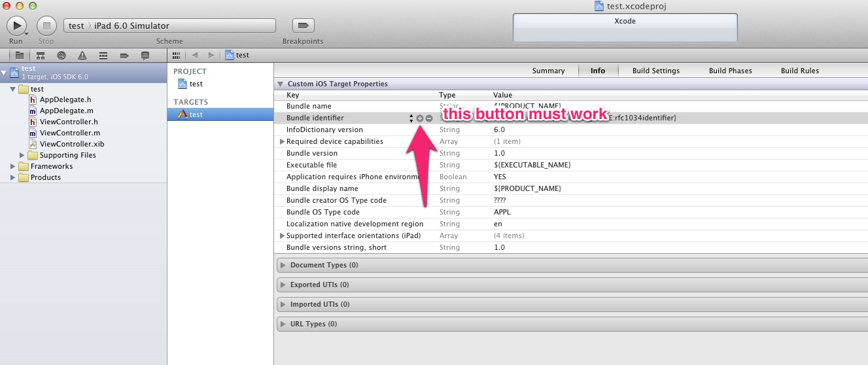Screen dimensions: 868x365
Task: Click the Value column header
Action: pyautogui.click(x=502, y=96)
